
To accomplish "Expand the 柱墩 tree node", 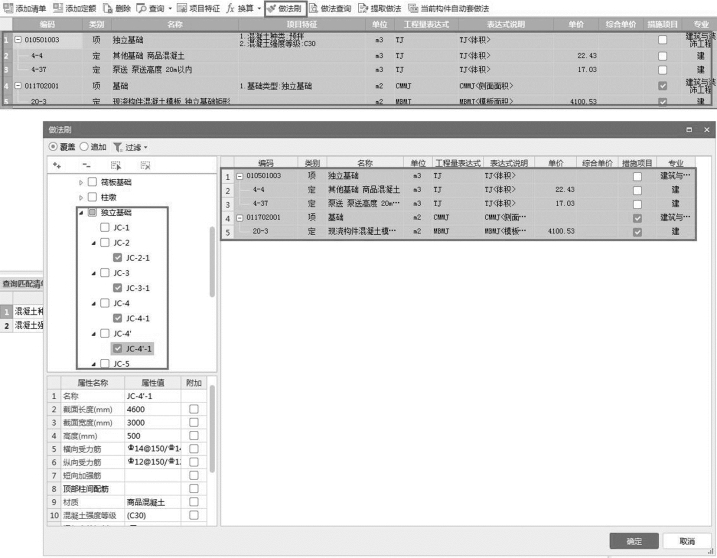I will 80,198.
